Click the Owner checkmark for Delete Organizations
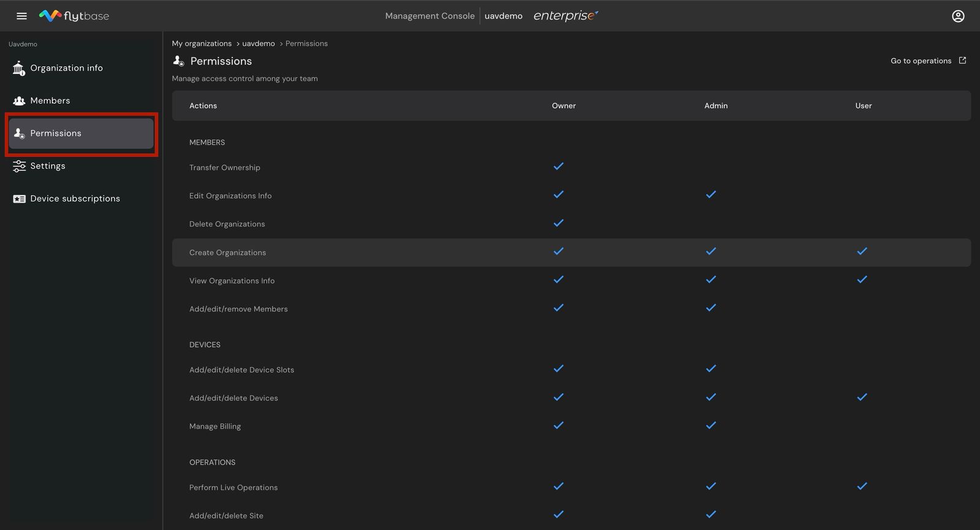This screenshot has height=530, width=980. (x=559, y=223)
